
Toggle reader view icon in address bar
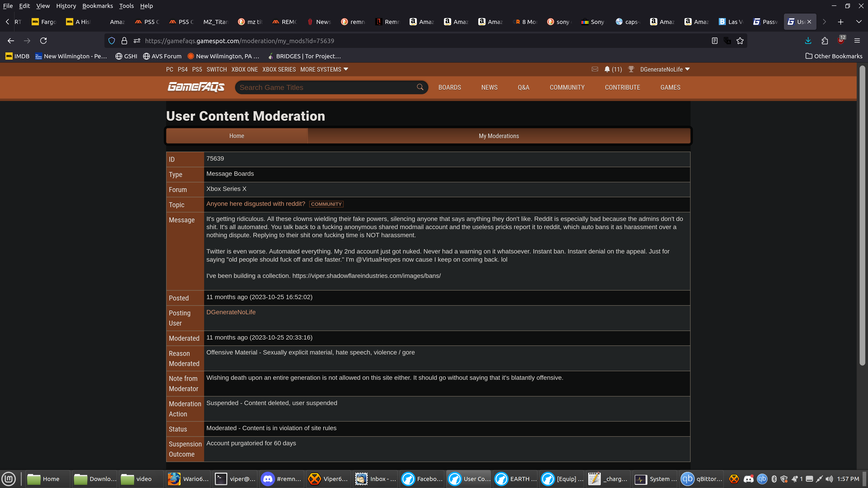click(x=714, y=41)
